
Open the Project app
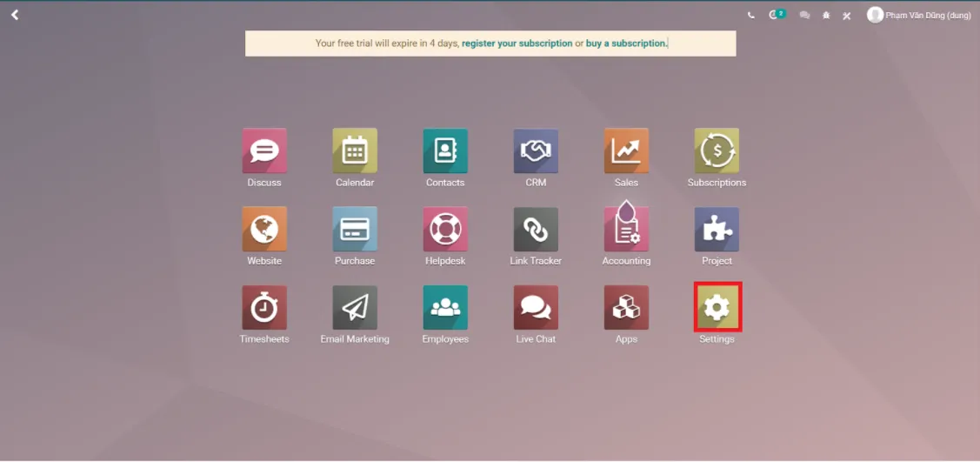(717, 229)
